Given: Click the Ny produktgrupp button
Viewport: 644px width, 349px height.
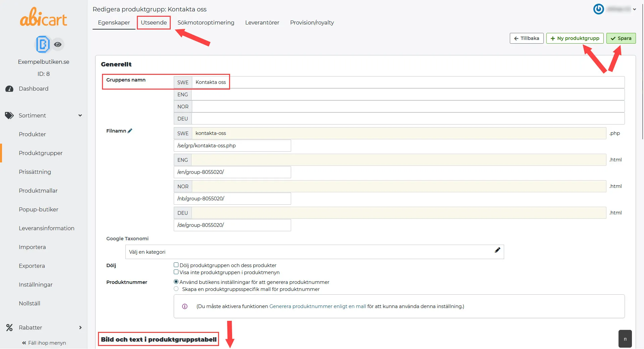Looking at the screenshot, I should tap(575, 38).
